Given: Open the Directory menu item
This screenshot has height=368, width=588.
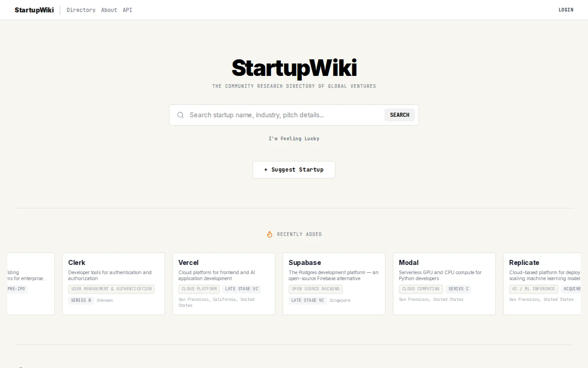Looking at the screenshot, I should click(81, 10).
